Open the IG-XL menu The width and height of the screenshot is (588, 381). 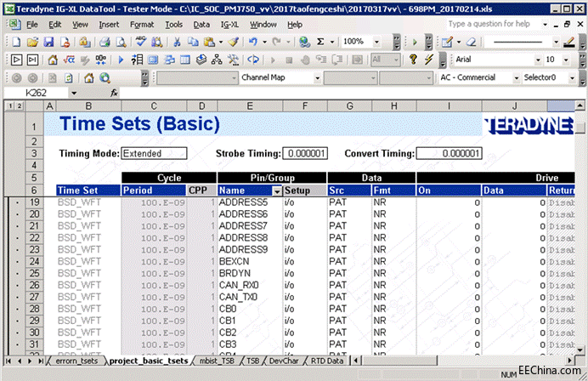point(229,25)
